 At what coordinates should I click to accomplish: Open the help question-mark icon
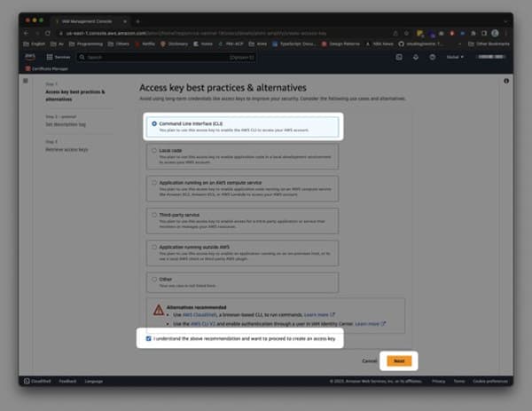tap(433, 57)
